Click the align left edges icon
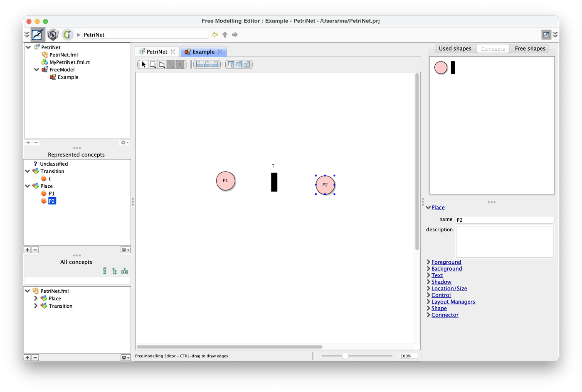The width and height of the screenshot is (582, 392). [199, 64]
